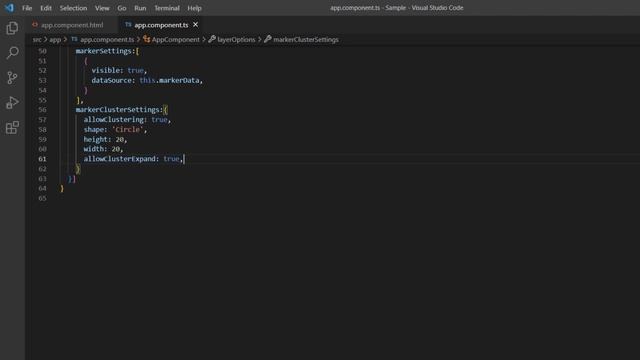Select the app.component.ts tab
The width and height of the screenshot is (640, 360).
pyautogui.click(x=161, y=25)
